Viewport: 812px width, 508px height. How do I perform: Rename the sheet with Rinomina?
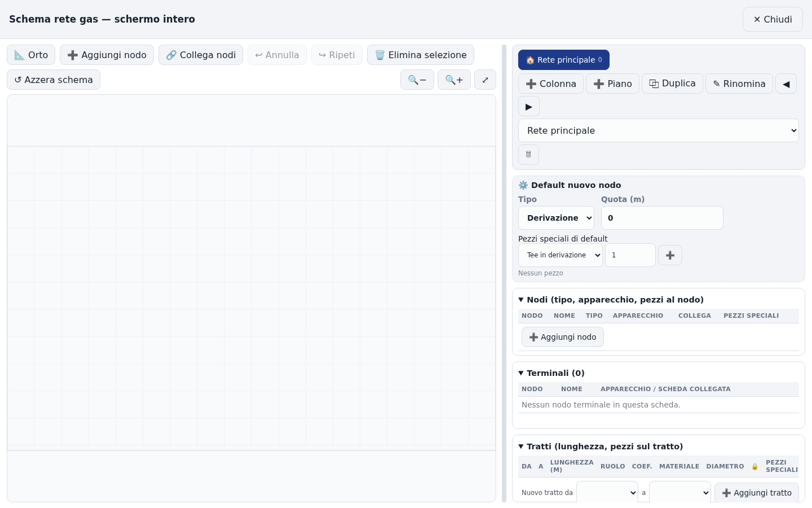(739, 84)
